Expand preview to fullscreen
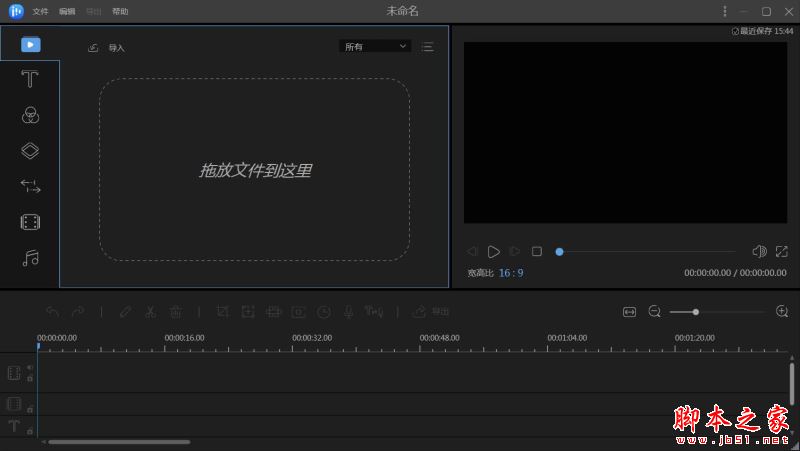The height and width of the screenshot is (451, 800). click(x=782, y=251)
